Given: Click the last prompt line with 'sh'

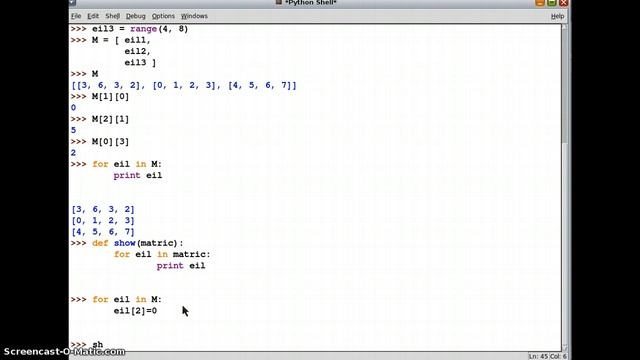Looking at the screenshot, I should (87, 344).
